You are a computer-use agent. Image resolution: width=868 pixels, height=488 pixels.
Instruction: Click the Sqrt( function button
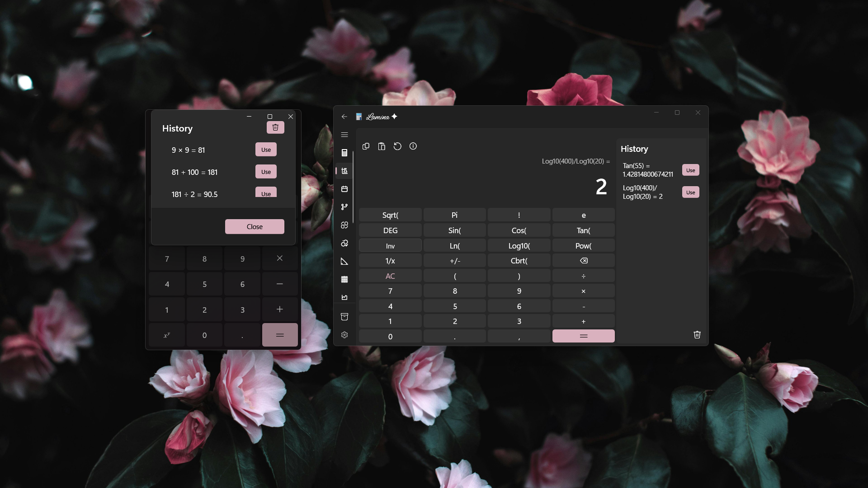390,215
